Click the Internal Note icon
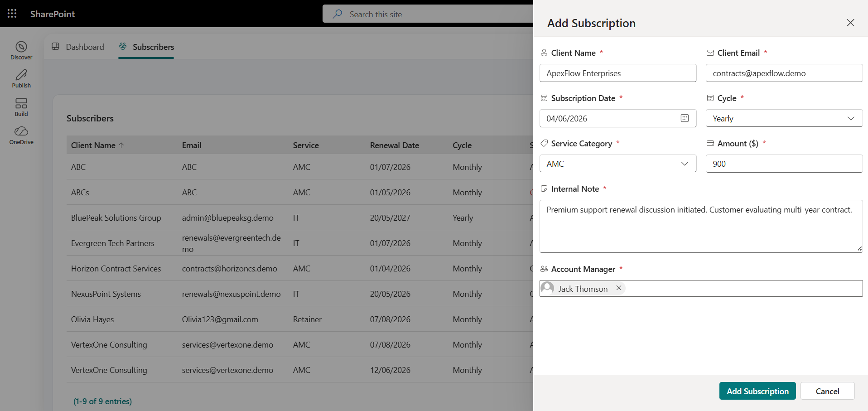Screen dimensions: 868x411 click(x=544, y=189)
